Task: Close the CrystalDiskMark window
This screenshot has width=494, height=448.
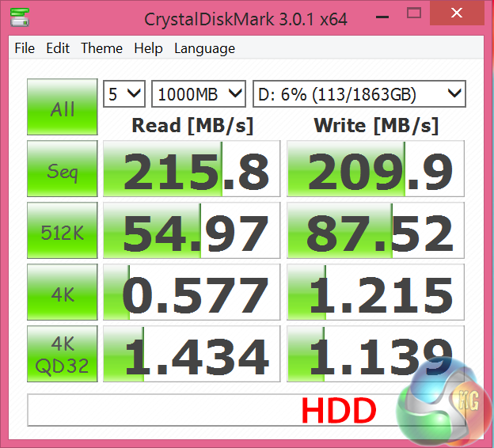Action: pyautogui.click(x=457, y=13)
